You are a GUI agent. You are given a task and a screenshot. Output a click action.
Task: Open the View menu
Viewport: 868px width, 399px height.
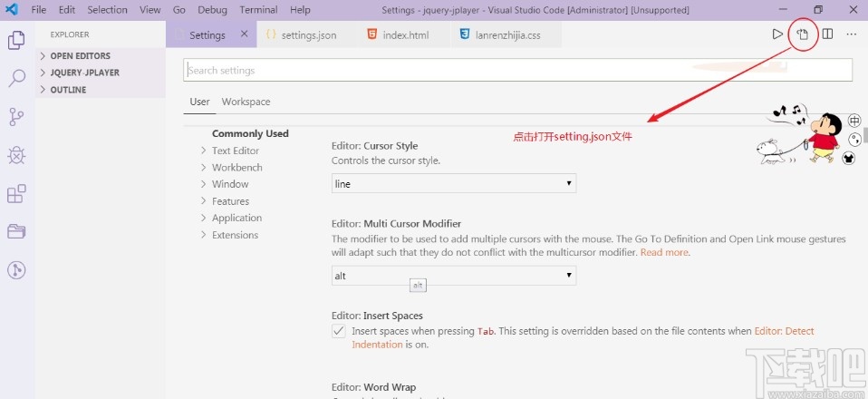tap(150, 10)
